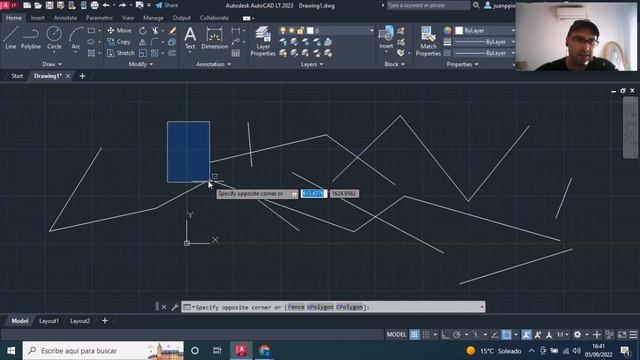Select the Rotate tool icon
The width and height of the screenshot is (640, 360).
pos(142,31)
